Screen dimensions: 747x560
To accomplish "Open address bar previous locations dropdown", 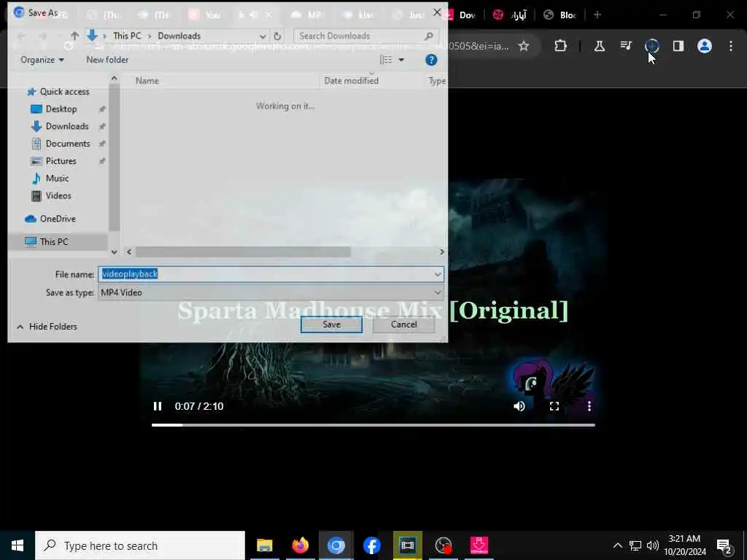I will [x=263, y=36].
